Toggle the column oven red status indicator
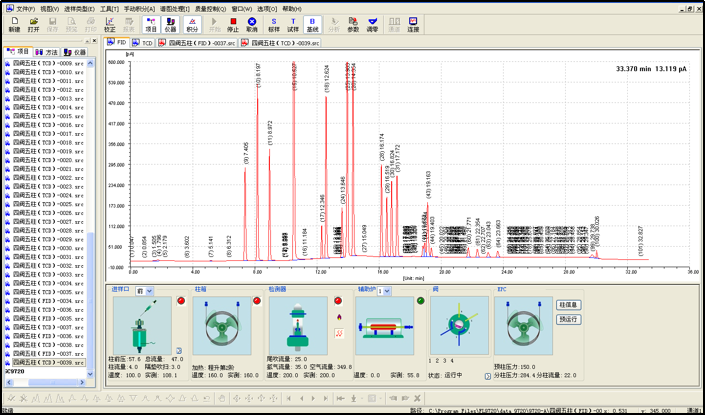705x415 pixels. [257, 301]
